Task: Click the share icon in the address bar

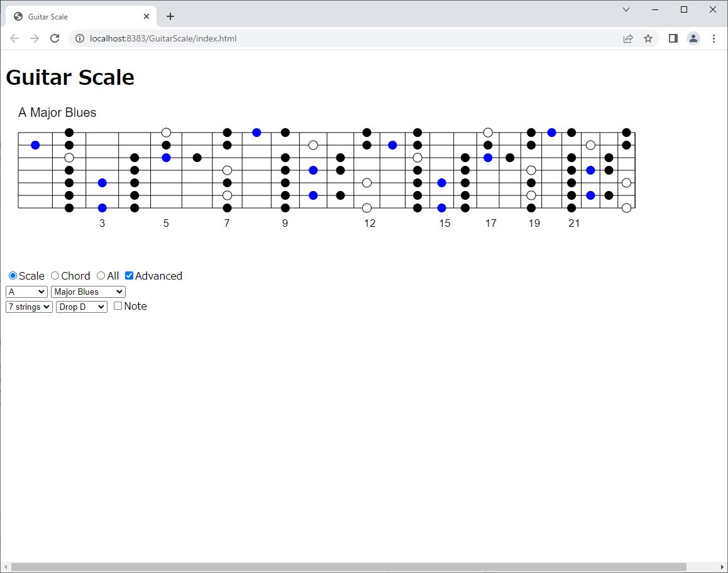Action: pyautogui.click(x=628, y=38)
